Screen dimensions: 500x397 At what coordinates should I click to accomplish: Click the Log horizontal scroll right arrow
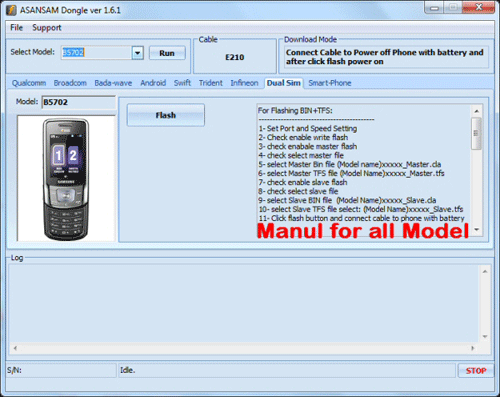pos(473,348)
